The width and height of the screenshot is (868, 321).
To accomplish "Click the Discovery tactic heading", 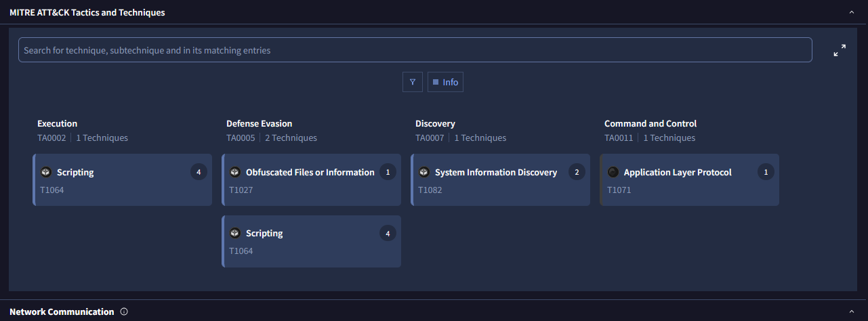I will tap(435, 123).
